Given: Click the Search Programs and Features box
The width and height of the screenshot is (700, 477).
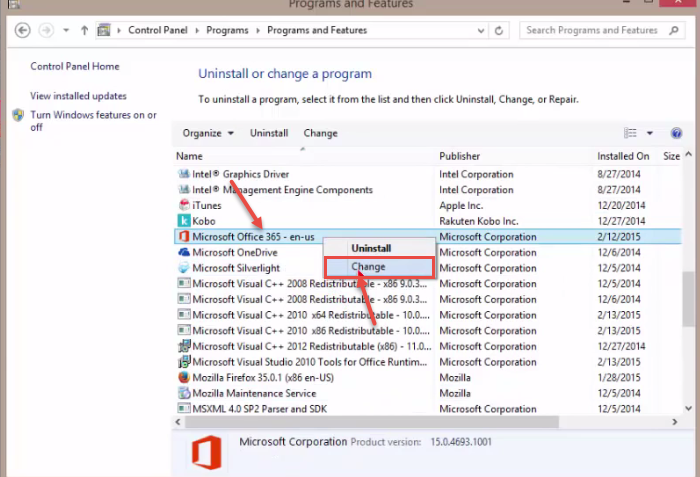Looking at the screenshot, I should [602, 30].
